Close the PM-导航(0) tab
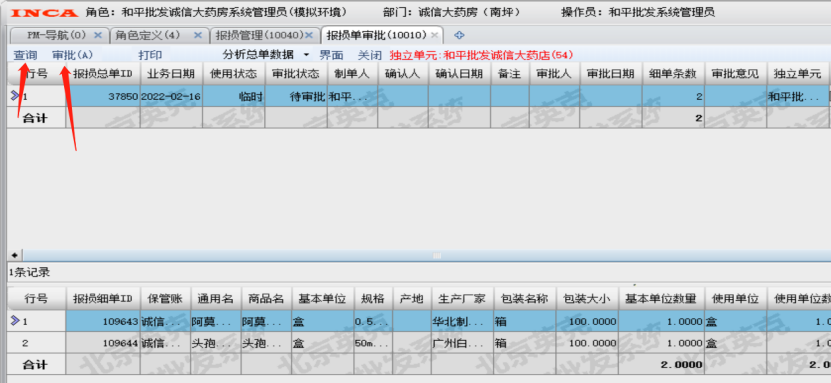The width and height of the screenshot is (831, 383). pos(98,35)
